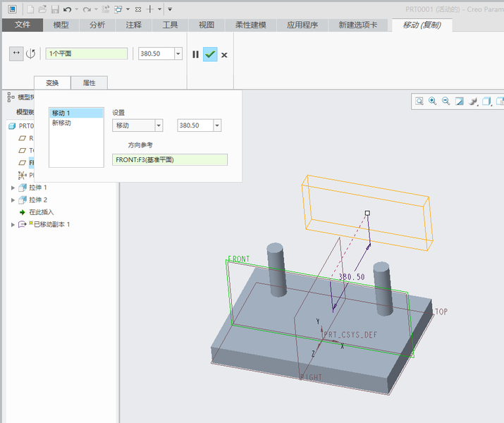The width and height of the screenshot is (504, 423).
Task: Click the Save icon in quick access toolbar
Action: (x=55, y=9)
